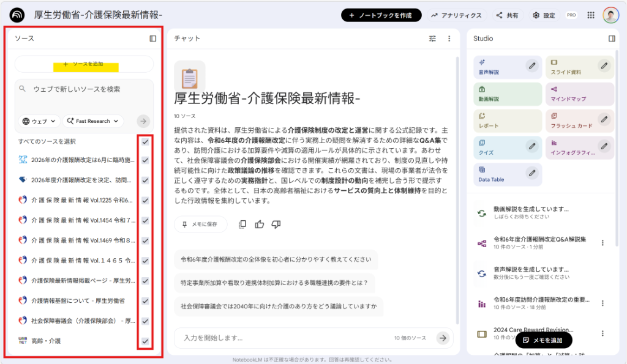Click notebook title 厚生労働省-介護保険最新情報- in header
Image resolution: width=627 pixels, height=364 pixels.
[98, 15]
